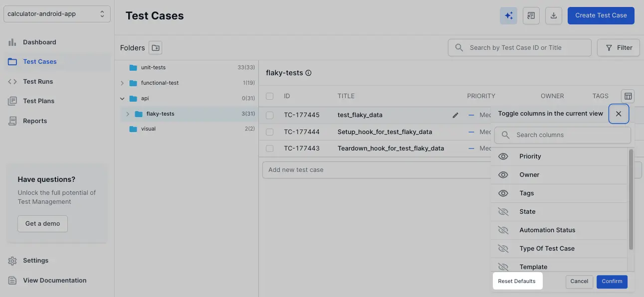Click the toggle columns table icon
The image size is (644, 297).
628,96
